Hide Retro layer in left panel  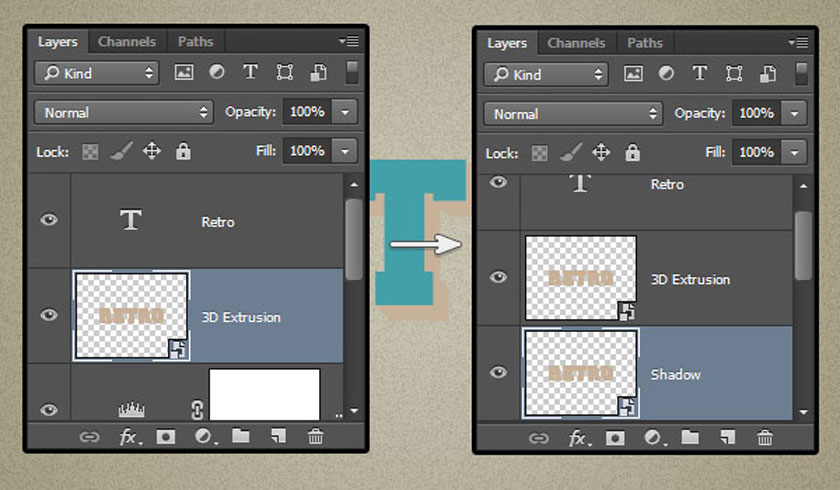tap(49, 220)
